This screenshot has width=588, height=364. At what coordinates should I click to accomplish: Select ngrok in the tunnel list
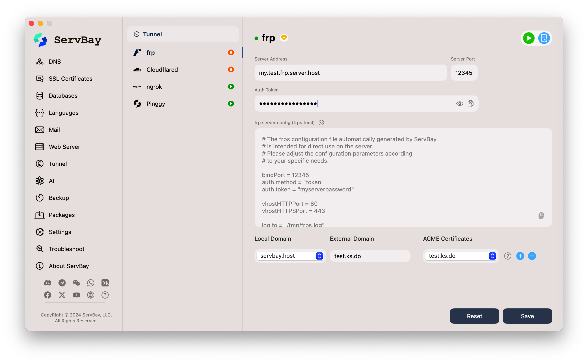(x=183, y=87)
